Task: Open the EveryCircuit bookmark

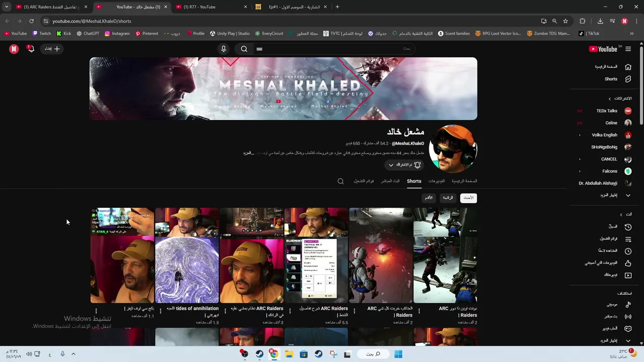Action: (269, 34)
